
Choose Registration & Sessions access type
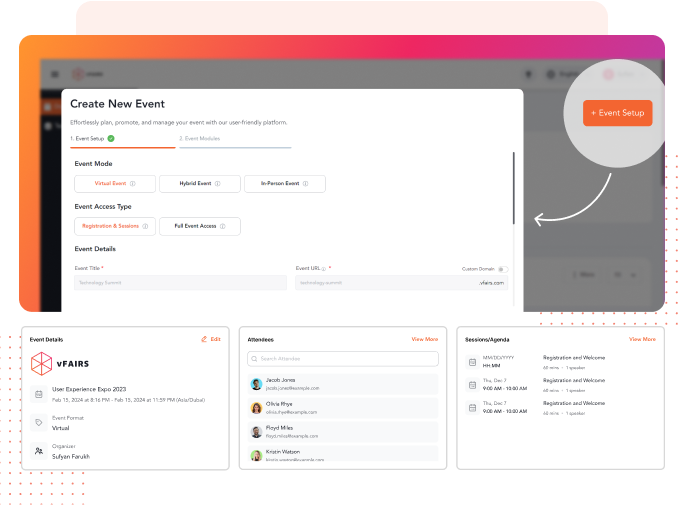tap(115, 226)
